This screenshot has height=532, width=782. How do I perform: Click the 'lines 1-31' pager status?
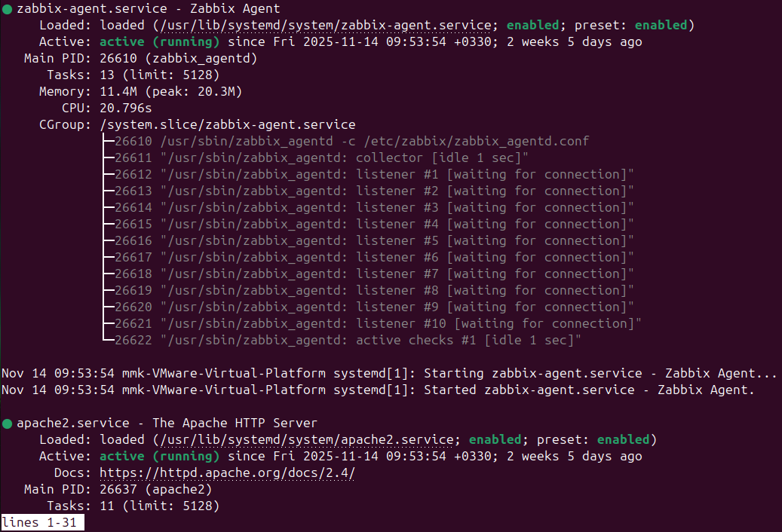(x=41, y=523)
